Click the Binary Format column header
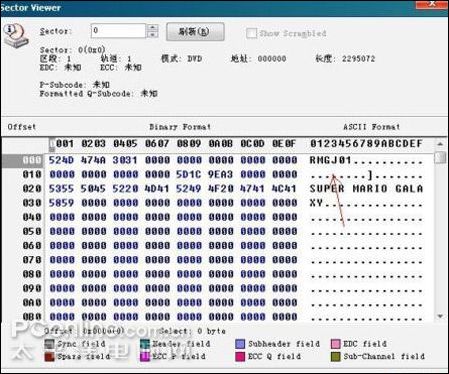This screenshot has height=374, width=449. coord(180,127)
